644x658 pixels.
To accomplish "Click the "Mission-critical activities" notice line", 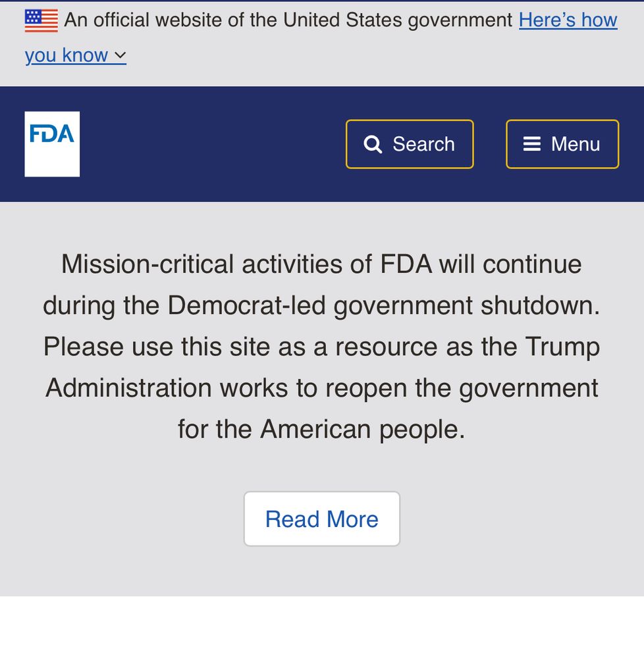I will point(321,265).
